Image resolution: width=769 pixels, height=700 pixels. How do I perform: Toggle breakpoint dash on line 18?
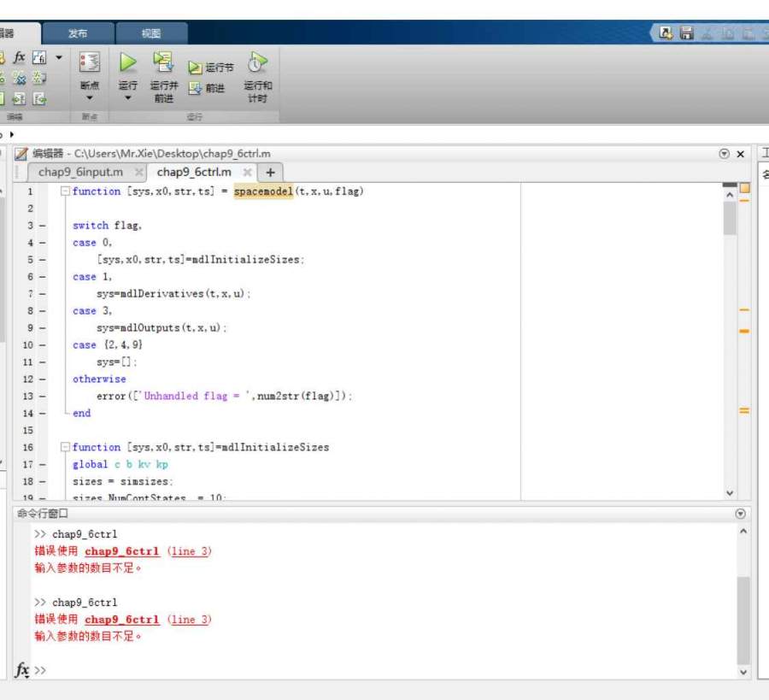click(42, 481)
